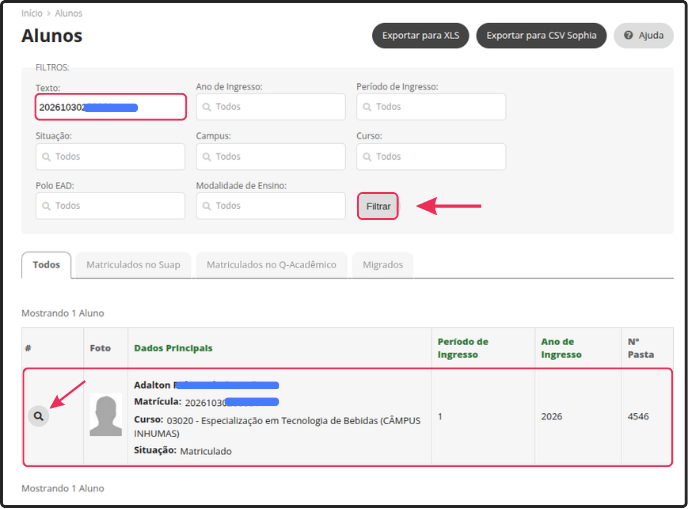
Task: Go to Início in the breadcrumb
Action: (32, 14)
